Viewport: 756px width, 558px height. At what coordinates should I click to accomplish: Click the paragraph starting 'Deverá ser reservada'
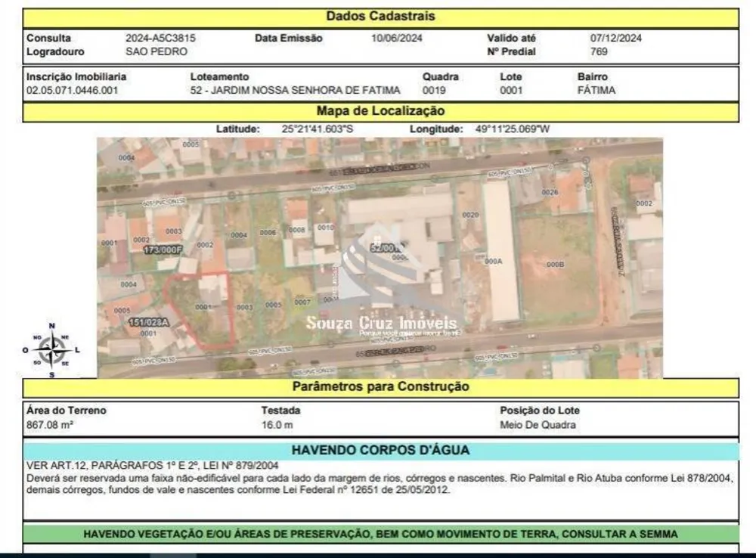pos(380,484)
